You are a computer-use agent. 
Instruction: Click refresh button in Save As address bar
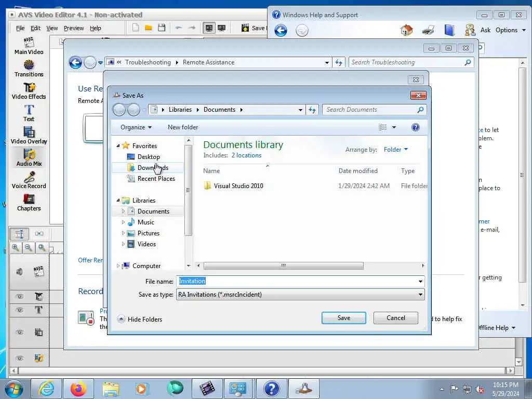(312, 110)
